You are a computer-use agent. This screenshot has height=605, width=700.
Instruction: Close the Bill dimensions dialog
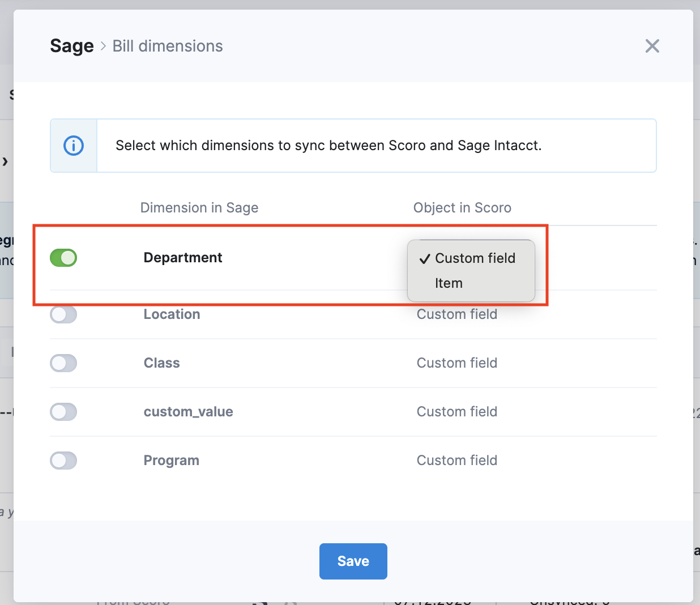tap(652, 46)
